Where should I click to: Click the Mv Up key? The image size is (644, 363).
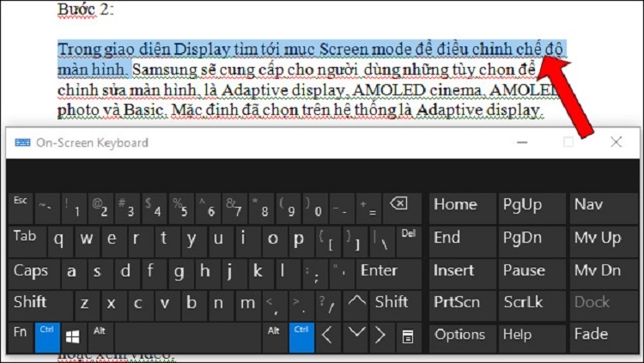coord(604,241)
